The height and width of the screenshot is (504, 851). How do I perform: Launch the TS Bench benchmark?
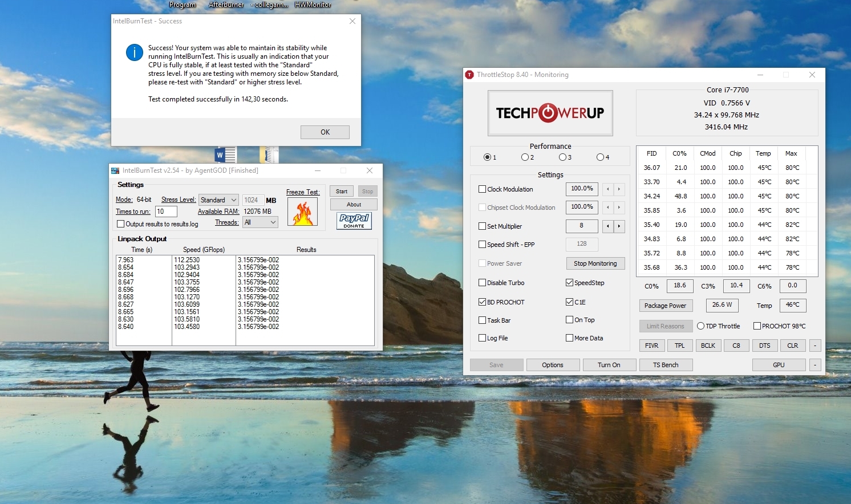click(x=666, y=365)
